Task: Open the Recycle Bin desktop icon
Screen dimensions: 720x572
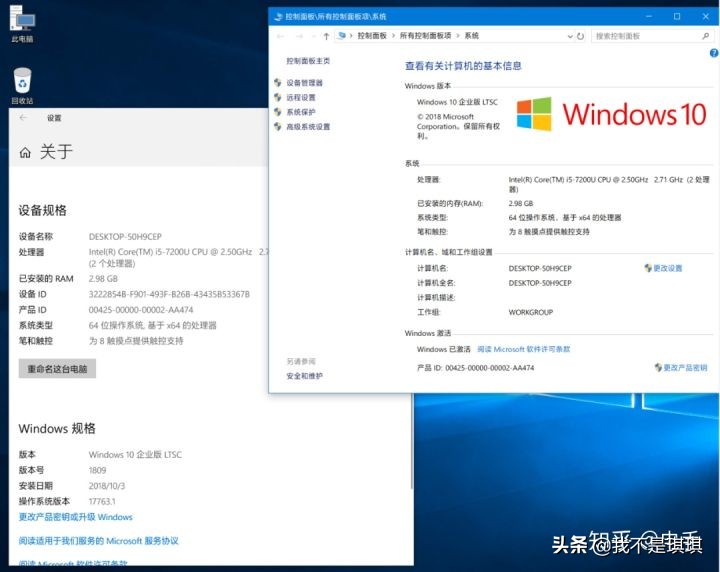Action: coord(22,86)
